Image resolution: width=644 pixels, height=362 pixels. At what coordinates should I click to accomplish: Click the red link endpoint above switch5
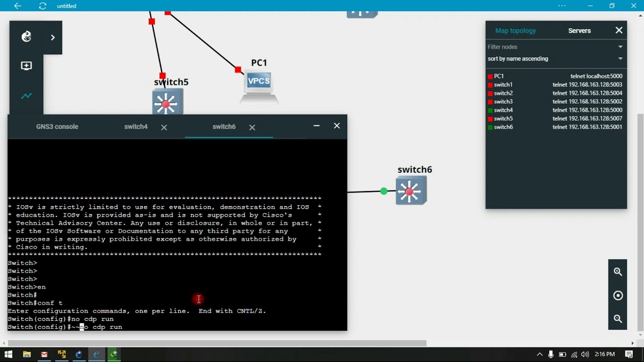(162, 76)
